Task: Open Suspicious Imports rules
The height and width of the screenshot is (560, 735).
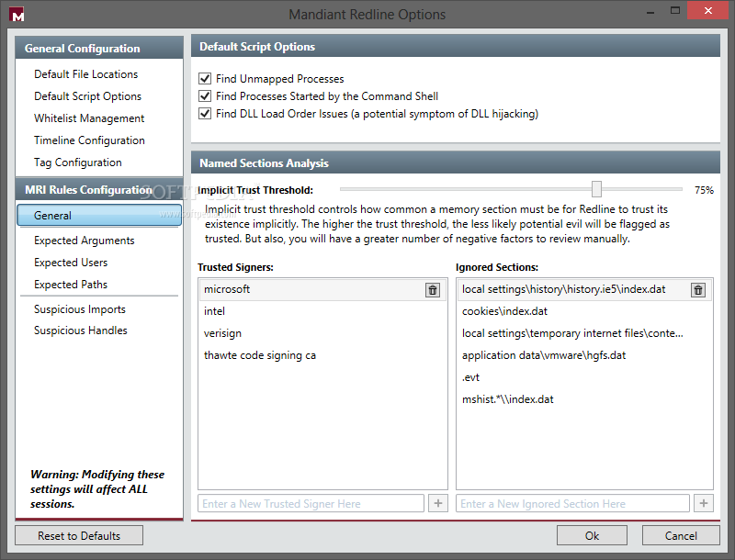Action: pos(80,309)
